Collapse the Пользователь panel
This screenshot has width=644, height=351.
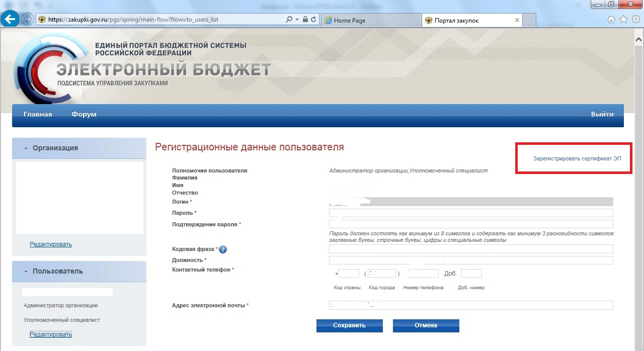click(x=26, y=272)
